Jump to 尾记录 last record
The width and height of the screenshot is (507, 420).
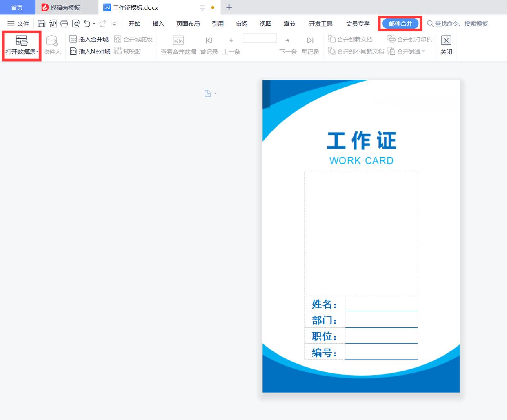(x=310, y=45)
